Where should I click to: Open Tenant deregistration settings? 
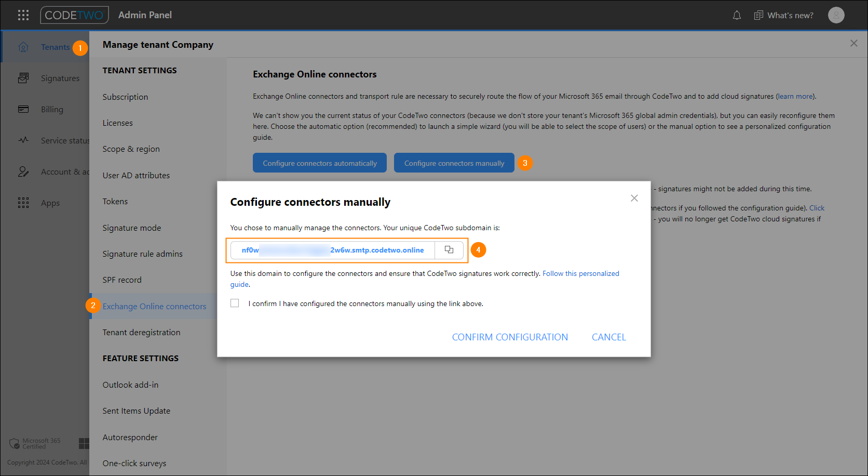click(141, 332)
